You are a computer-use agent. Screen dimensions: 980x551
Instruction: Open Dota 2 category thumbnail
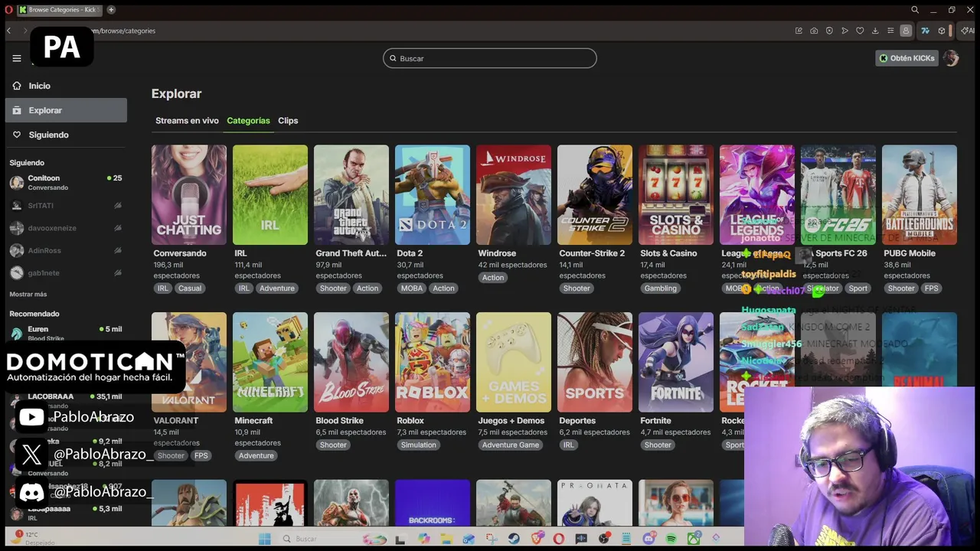[x=433, y=195]
